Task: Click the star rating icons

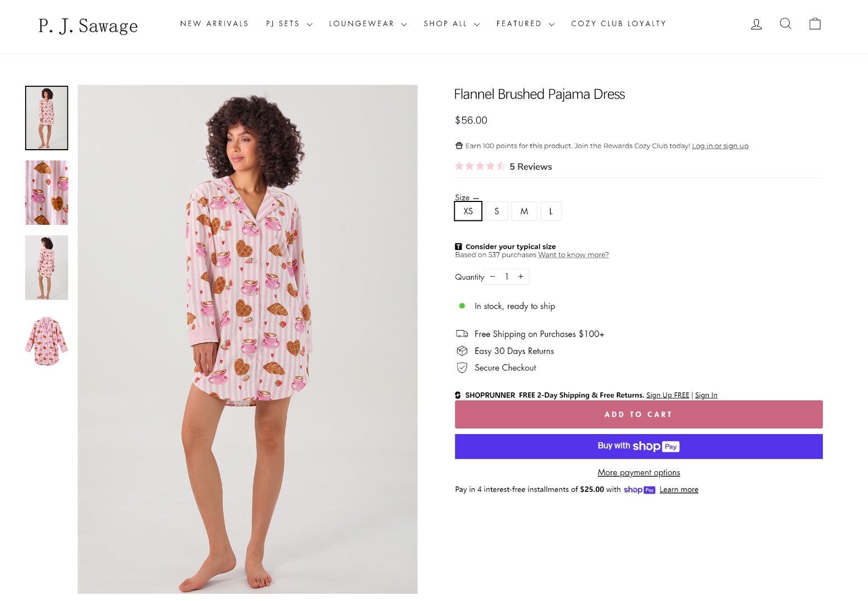Action: click(480, 166)
